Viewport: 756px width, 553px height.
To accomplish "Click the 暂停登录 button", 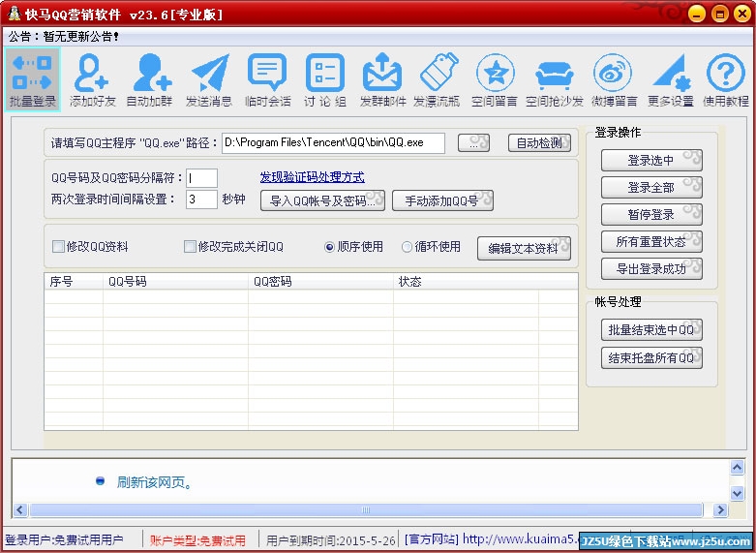I will tap(651, 214).
